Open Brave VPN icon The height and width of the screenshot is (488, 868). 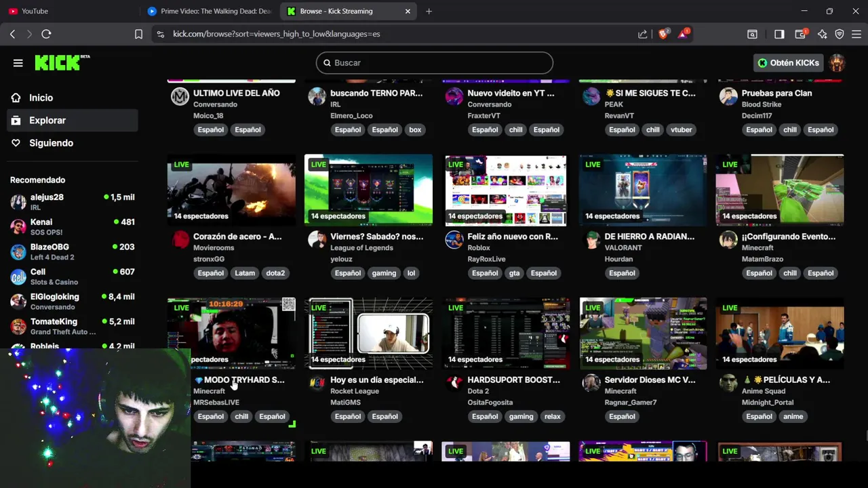(840, 34)
